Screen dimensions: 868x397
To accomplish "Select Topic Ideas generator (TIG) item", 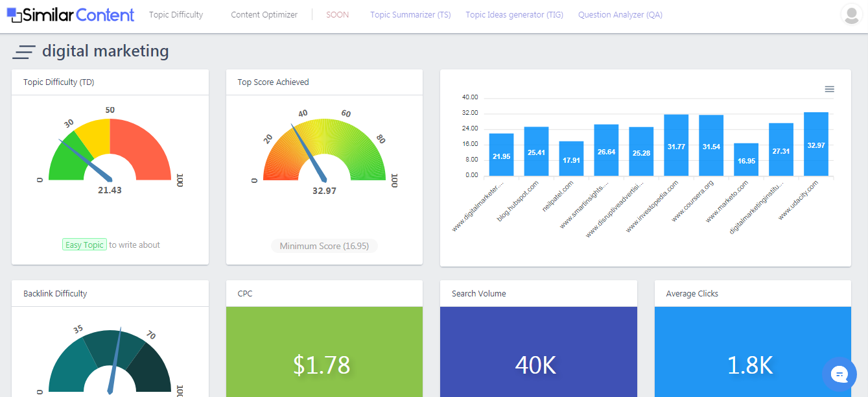I will [x=515, y=15].
